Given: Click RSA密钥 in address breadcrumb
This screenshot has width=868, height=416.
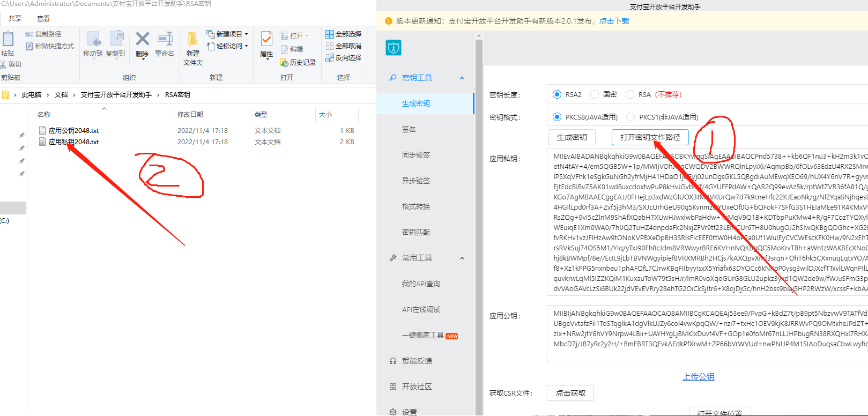Looking at the screenshot, I should [177, 95].
